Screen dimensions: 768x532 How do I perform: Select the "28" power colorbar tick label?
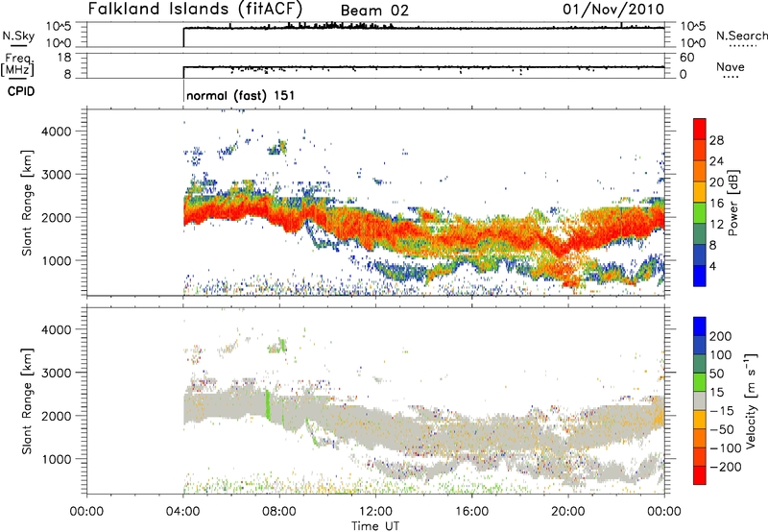tap(716, 140)
